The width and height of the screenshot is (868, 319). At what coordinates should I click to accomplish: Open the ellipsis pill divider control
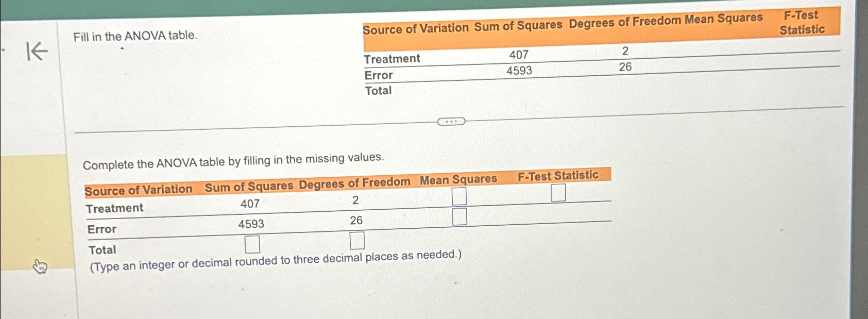[x=452, y=122]
